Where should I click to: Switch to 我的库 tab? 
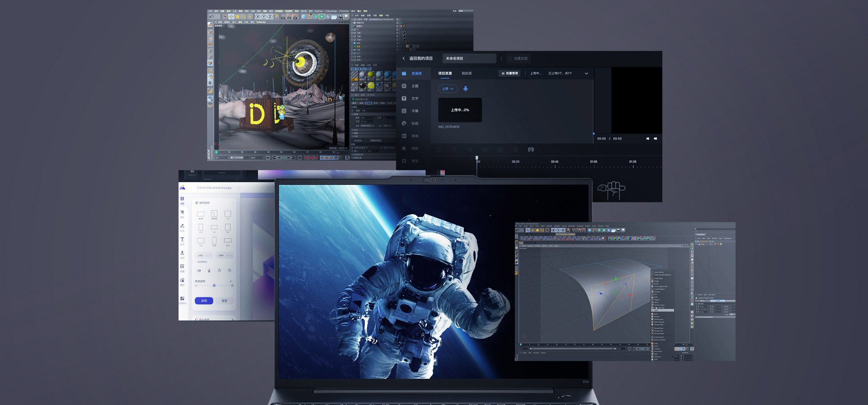point(467,73)
